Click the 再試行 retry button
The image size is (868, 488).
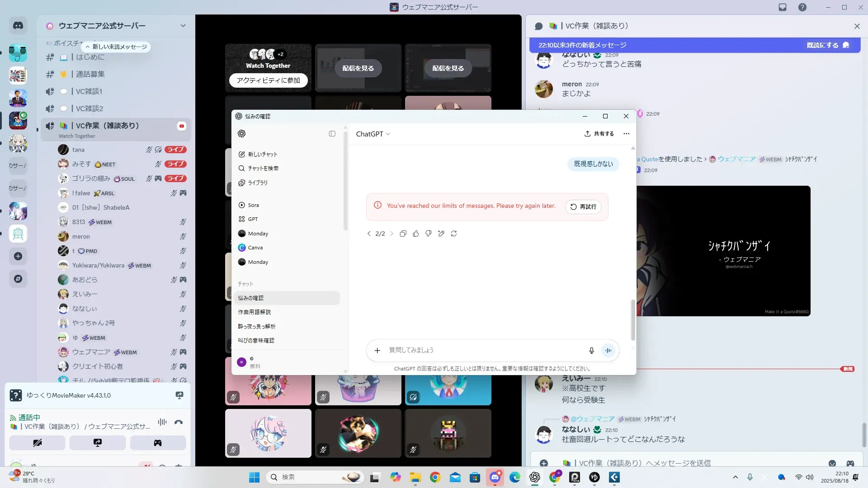click(x=583, y=206)
